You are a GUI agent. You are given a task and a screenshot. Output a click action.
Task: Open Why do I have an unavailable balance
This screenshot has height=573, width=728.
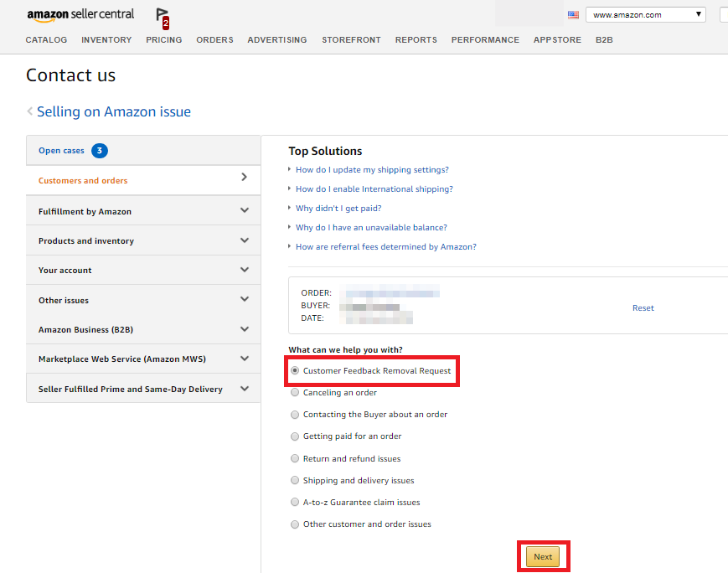pos(371,228)
